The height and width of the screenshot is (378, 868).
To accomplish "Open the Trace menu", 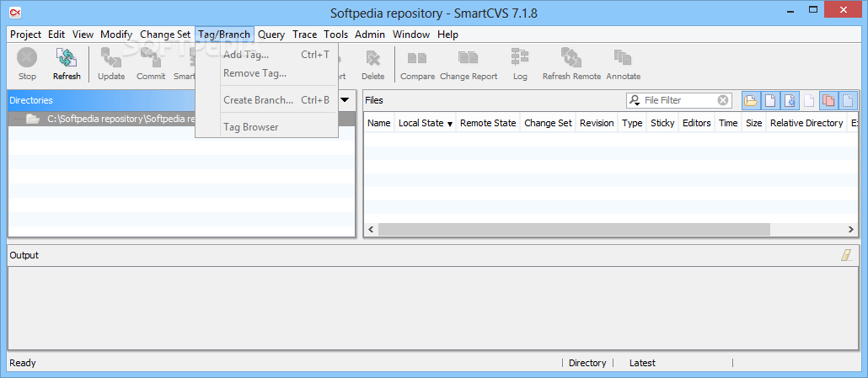I will pos(304,35).
